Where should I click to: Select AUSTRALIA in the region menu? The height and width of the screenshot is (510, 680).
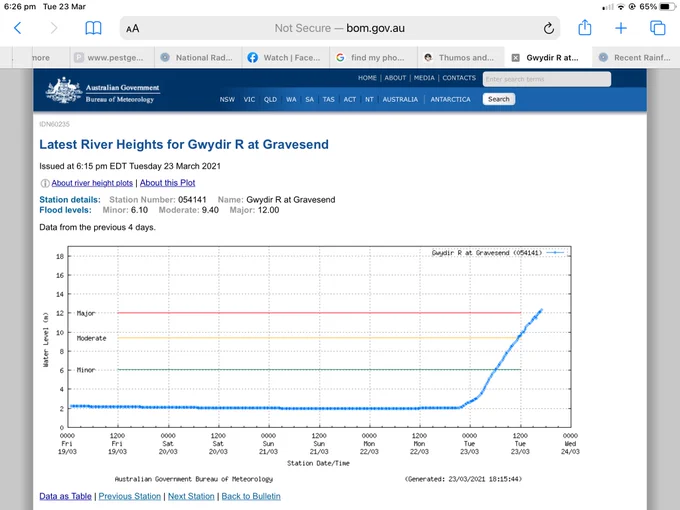click(400, 99)
